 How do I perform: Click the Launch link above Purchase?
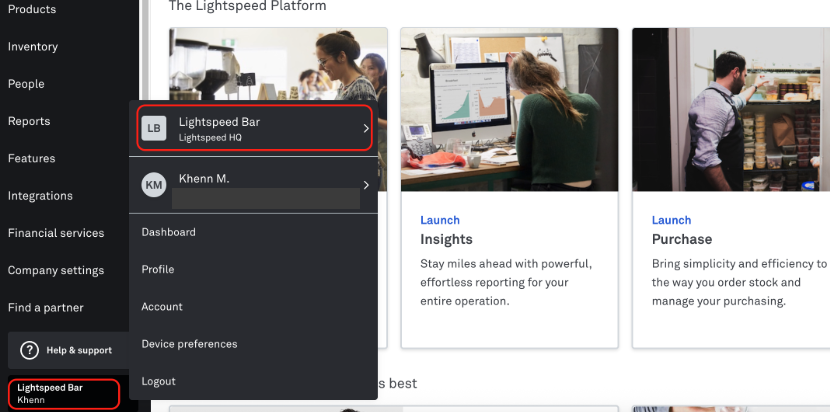[671, 220]
